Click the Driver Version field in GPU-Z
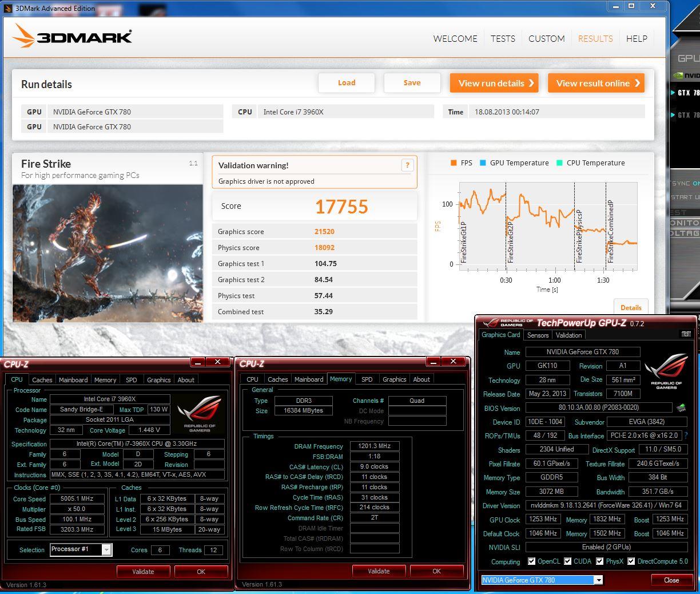The image size is (700, 594). (x=606, y=506)
